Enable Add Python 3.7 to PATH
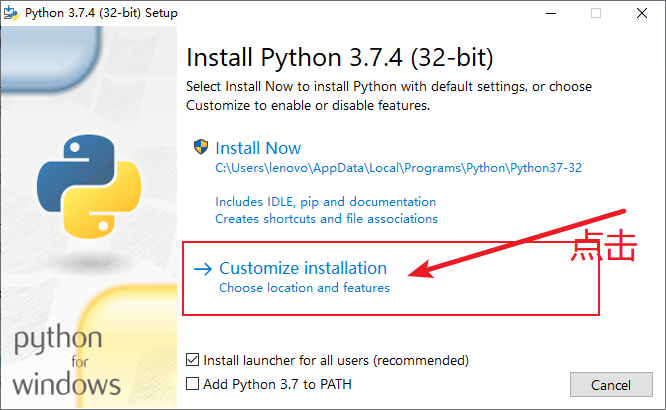Screen dimensions: 666x410 pyautogui.click(x=192, y=384)
